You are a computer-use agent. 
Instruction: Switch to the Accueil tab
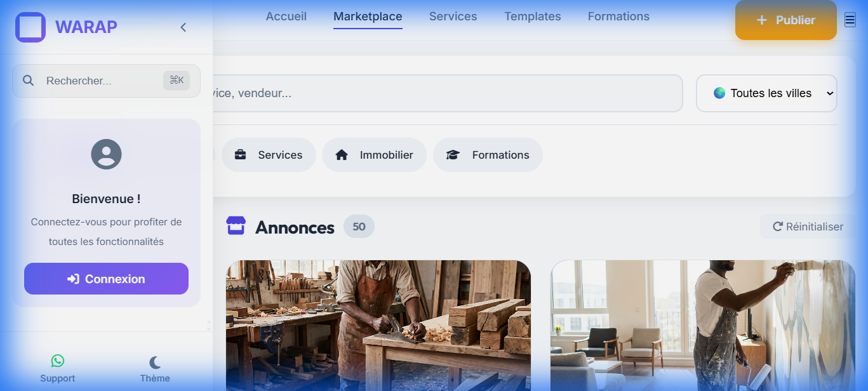tap(286, 17)
